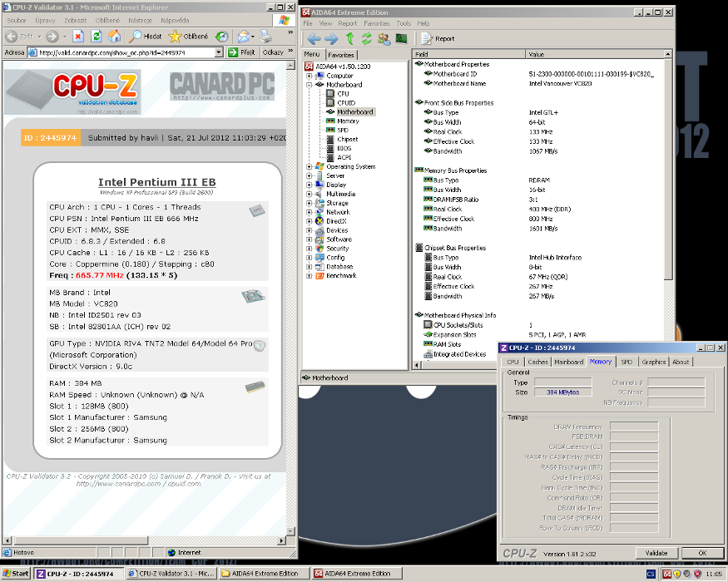Select the ACPI tree node
Image resolution: width=728 pixels, height=582 pixels.
[x=344, y=157]
